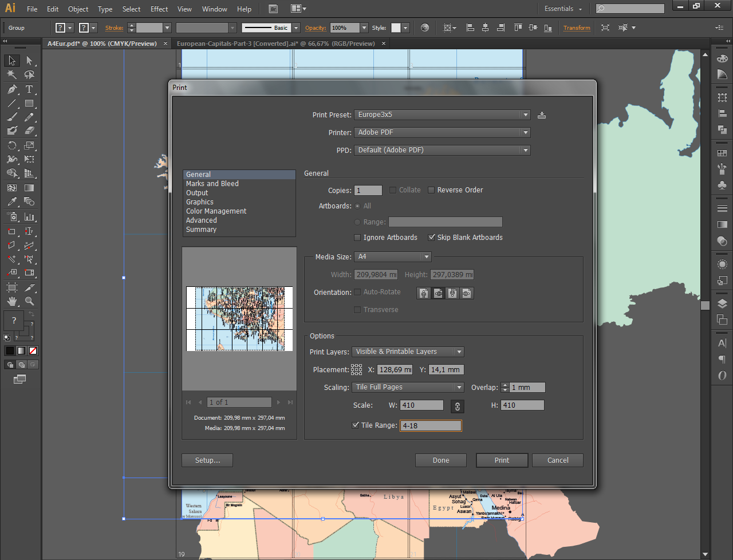Enable the Ignore Artboards checkbox

(357, 237)
